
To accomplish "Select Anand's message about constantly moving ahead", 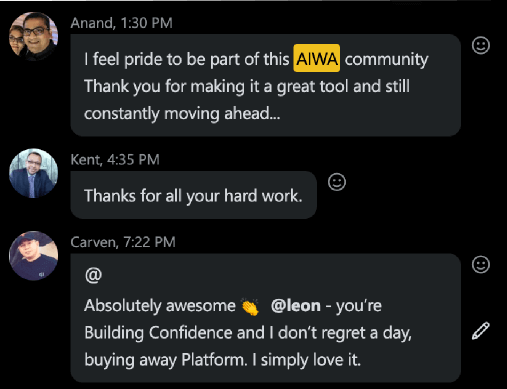I will [x=266, y=85].
